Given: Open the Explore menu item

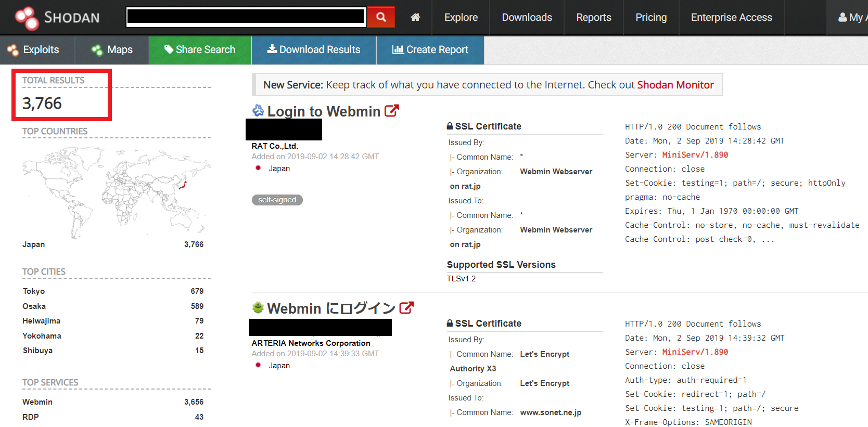Looking at the screenshot, I should coord(461,18).
